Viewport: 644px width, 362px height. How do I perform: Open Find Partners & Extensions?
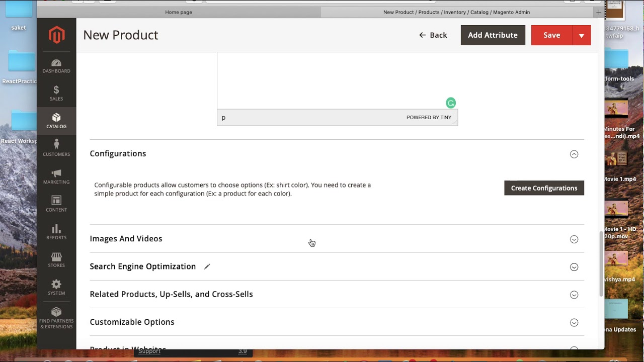pos(56,318)
